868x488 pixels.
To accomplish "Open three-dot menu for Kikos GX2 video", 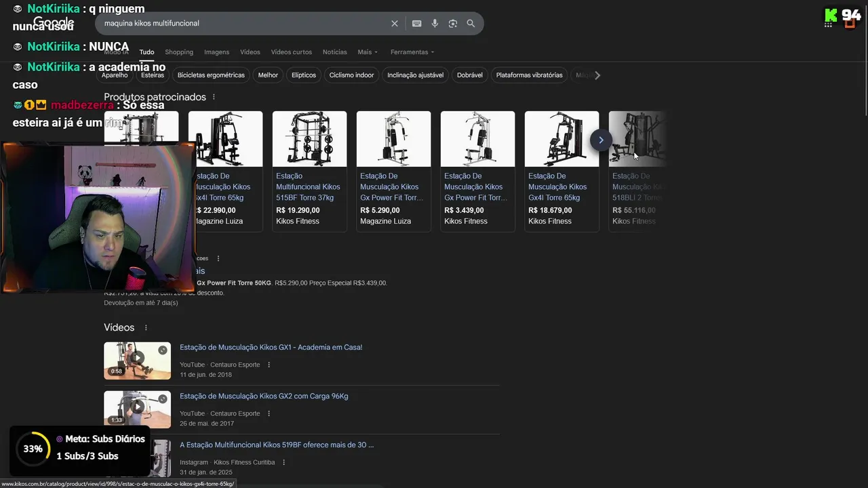I will coord(269,413).
